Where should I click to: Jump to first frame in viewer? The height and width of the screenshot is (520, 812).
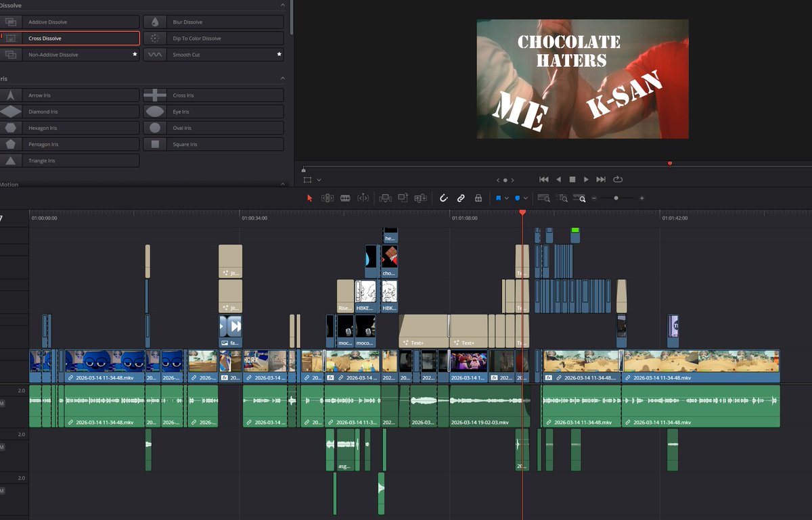(x=543, y=179)
